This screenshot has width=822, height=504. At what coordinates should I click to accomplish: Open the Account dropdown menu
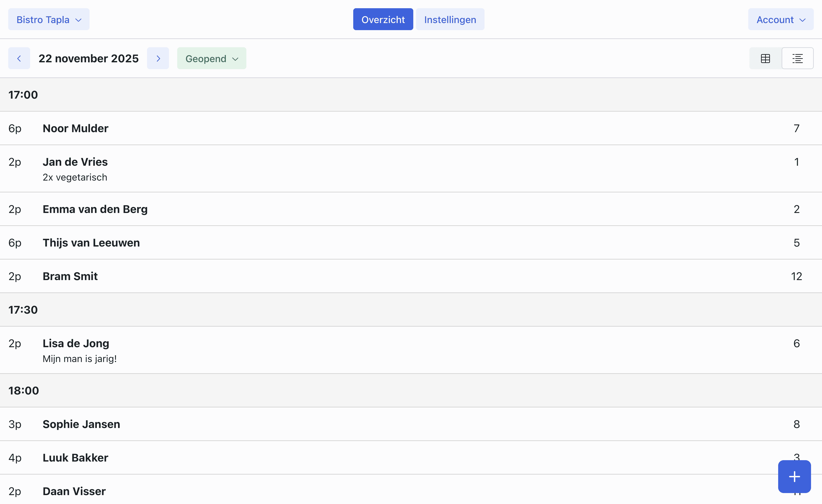point(781,20)
